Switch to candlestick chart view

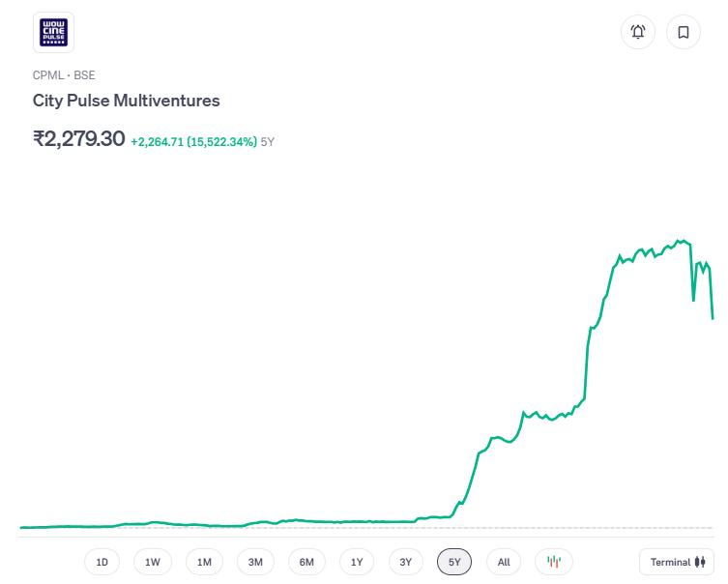(554, 562)
